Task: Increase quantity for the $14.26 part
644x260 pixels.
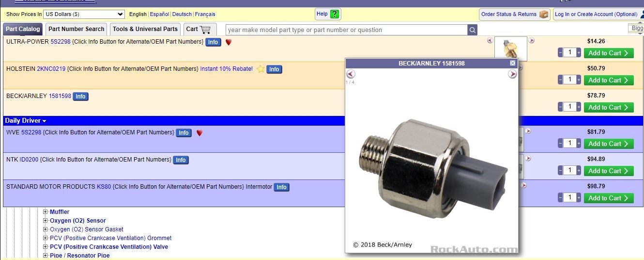Action: [x=579, y=52]
